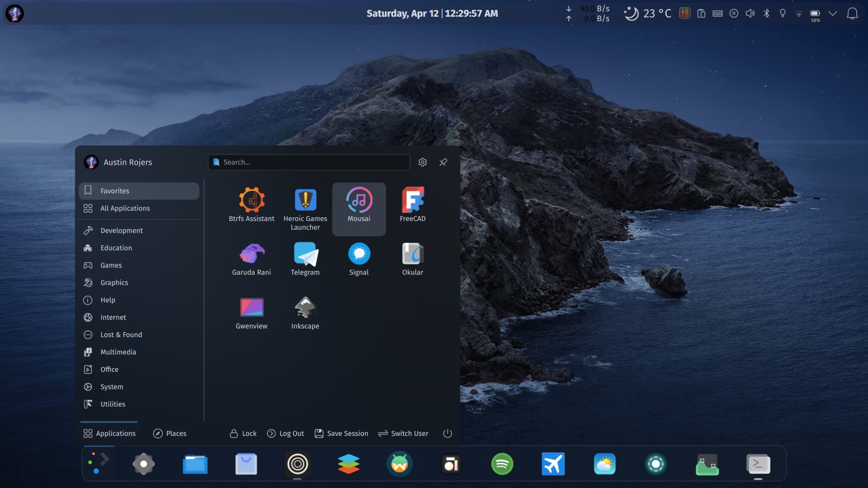Switch to the Places tab

(170, 433)
